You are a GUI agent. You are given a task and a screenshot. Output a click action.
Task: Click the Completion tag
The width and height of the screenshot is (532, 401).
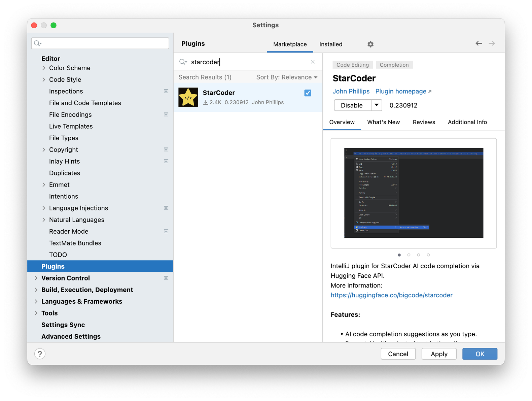[394, 65]
